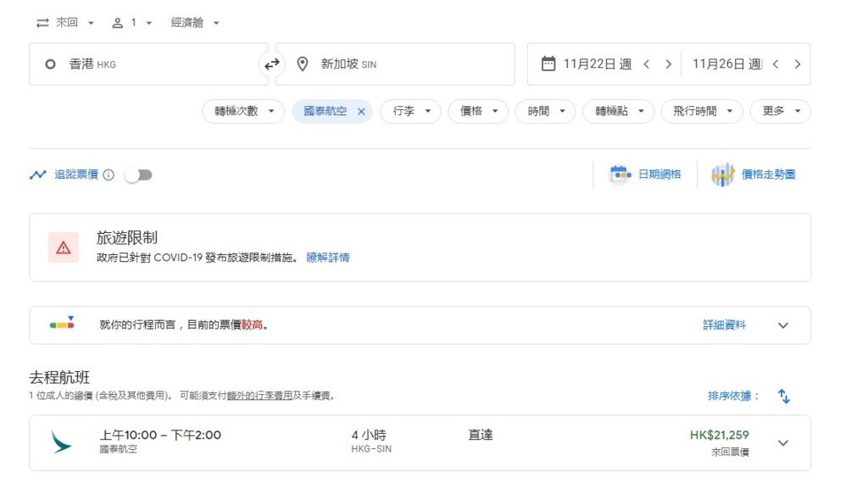Click the travel restriction warning icon

(63, 247)
